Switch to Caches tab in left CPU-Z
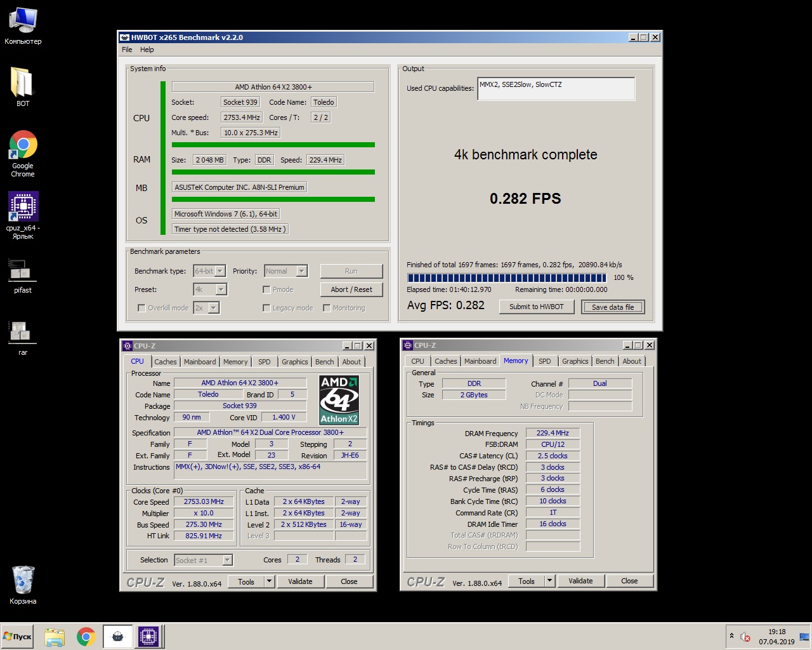This screenshot has height=650, width=812. pos(166,362)
